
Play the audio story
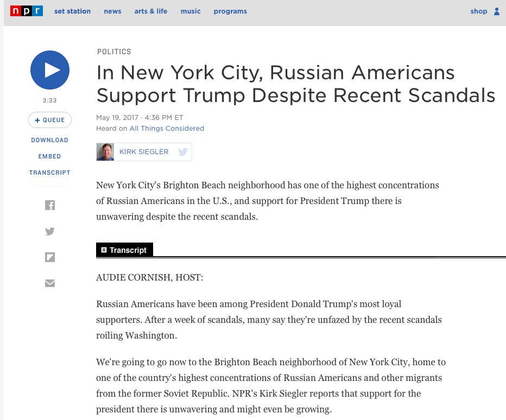(50, 70)
